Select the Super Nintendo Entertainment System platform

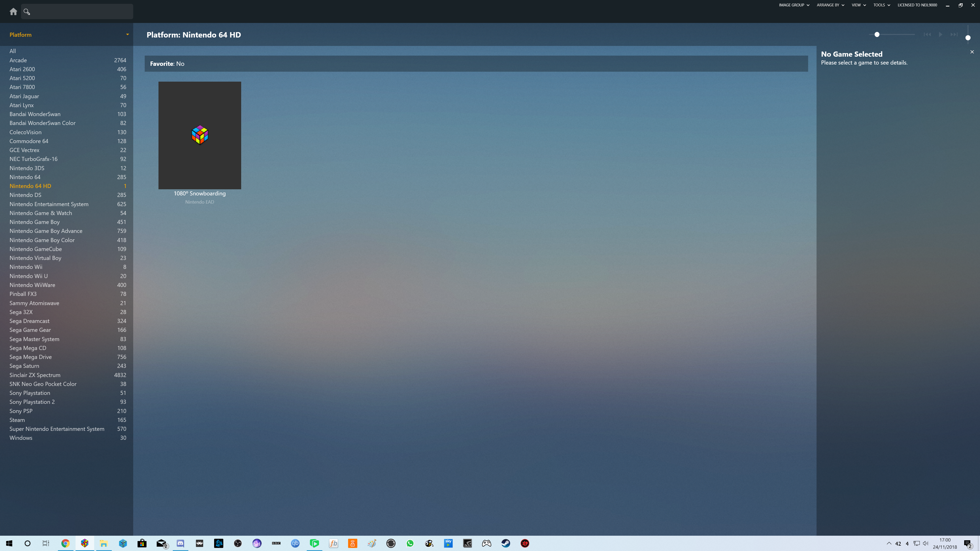tap(67, 429)
